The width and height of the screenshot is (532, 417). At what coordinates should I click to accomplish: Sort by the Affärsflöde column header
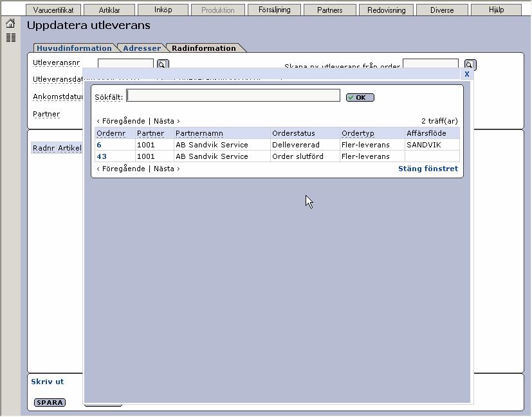click(426, 133)
